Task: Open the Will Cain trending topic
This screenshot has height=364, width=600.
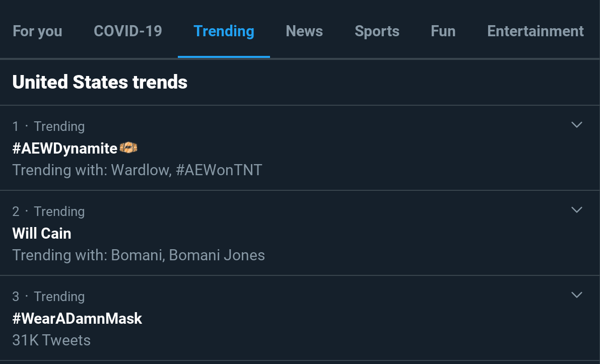Action: [42, 233]
